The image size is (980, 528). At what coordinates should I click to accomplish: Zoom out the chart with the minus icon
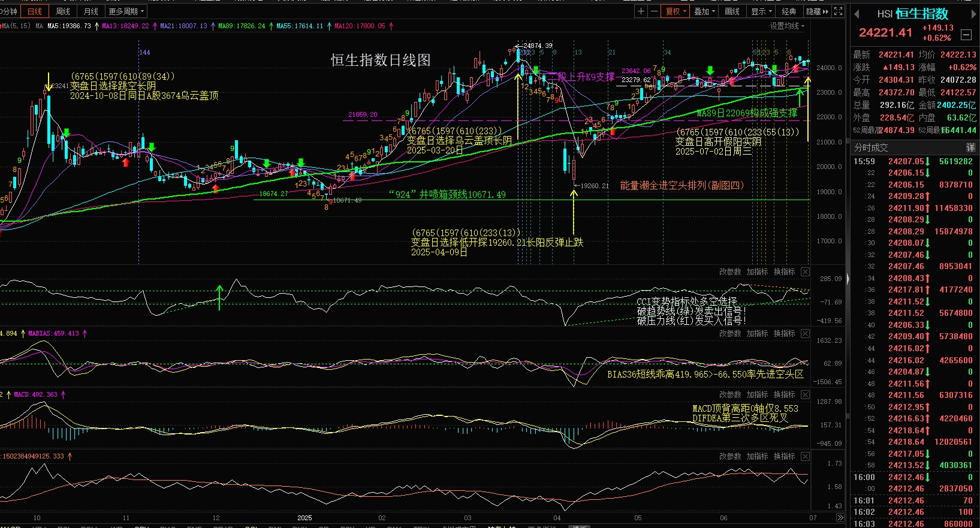point(653,11)
